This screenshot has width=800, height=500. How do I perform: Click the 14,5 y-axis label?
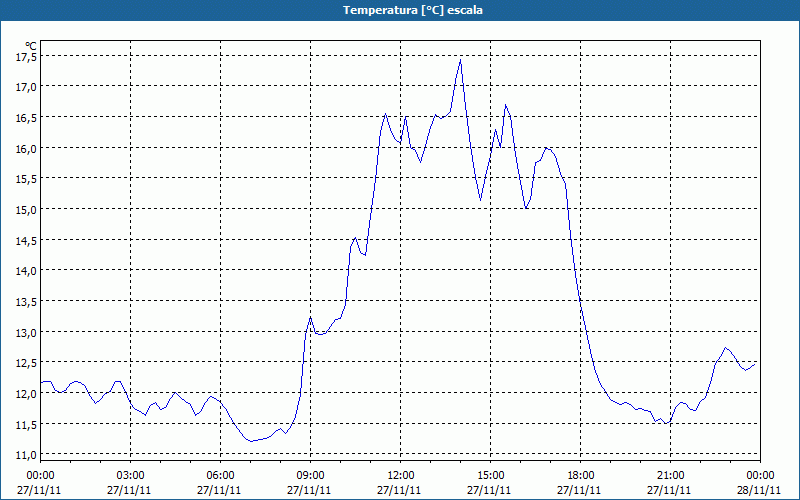click(27, 240)
